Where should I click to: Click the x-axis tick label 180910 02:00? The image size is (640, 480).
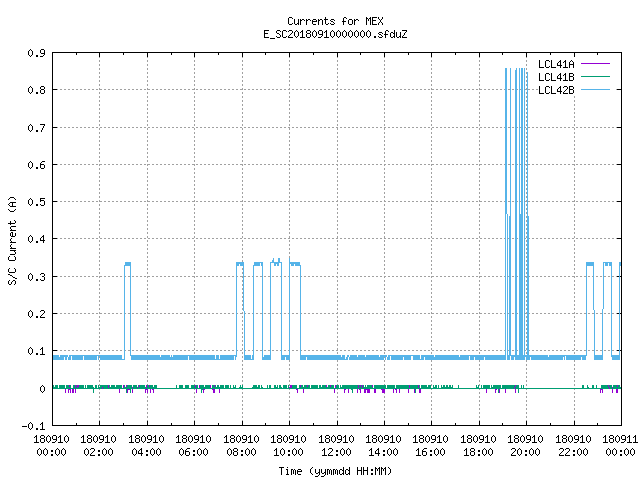pyautogui.click(x=98, y=446)
